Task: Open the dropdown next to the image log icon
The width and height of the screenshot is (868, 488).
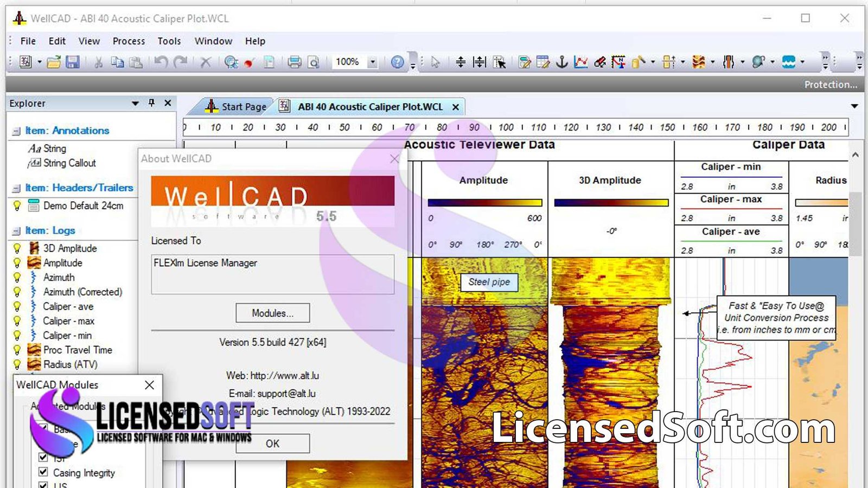Action: (x=712, y=62)
